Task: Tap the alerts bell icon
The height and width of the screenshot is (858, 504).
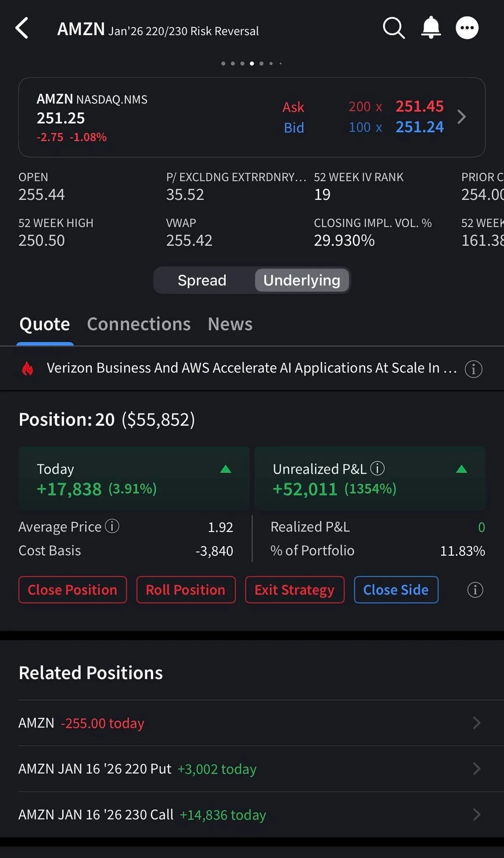Action: tap(431, 28)
